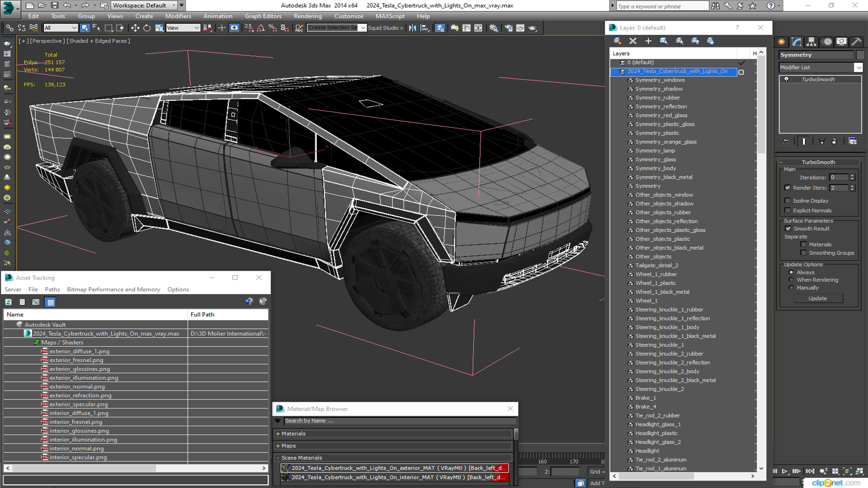
Task: Enable Separate by Materials checkbox
Action: 803,244
